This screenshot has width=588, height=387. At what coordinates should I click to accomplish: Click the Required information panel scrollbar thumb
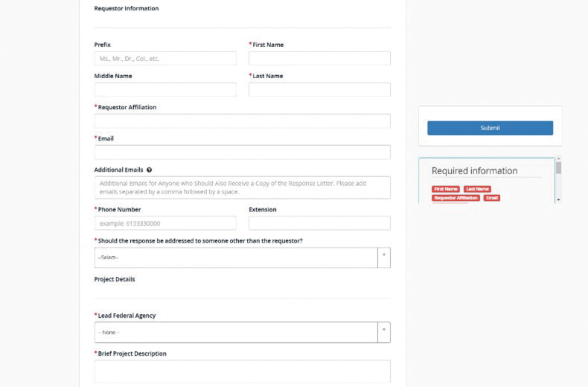point(558,167)
